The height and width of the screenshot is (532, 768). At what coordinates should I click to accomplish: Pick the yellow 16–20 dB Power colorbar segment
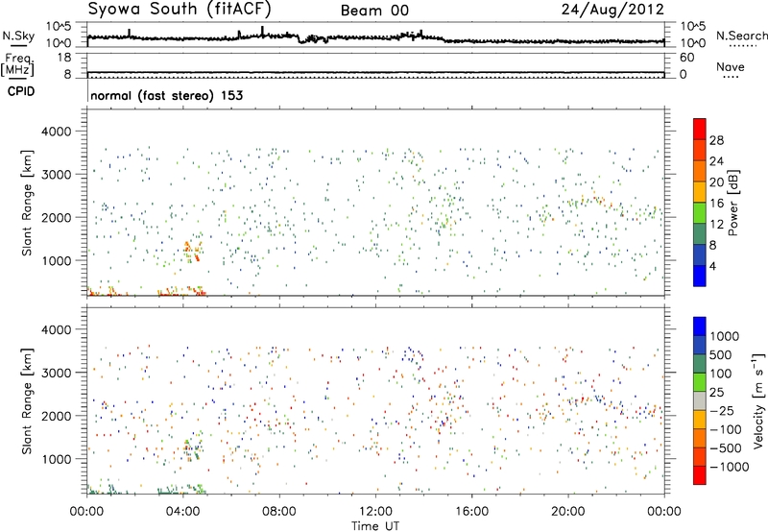(700, 192)
